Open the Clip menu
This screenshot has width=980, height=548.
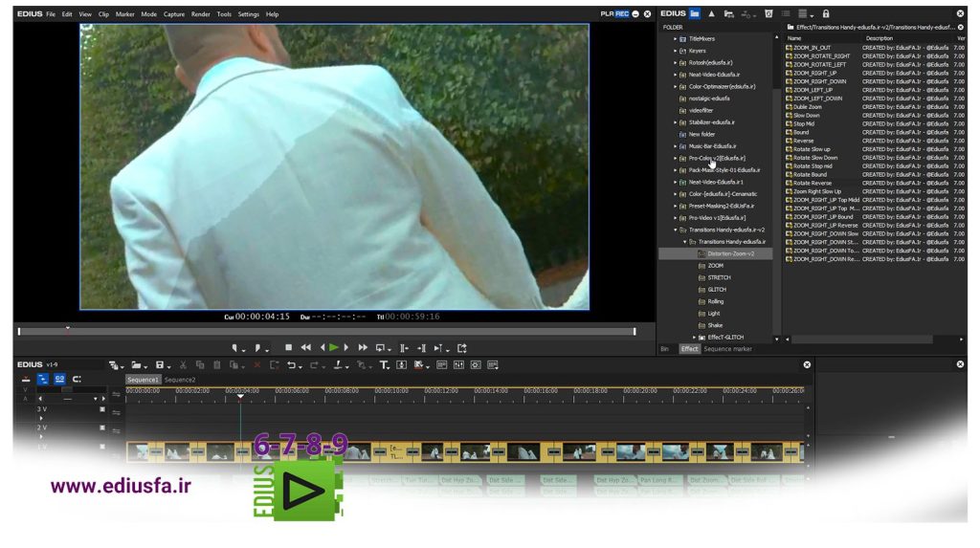[x=103, y=13]
